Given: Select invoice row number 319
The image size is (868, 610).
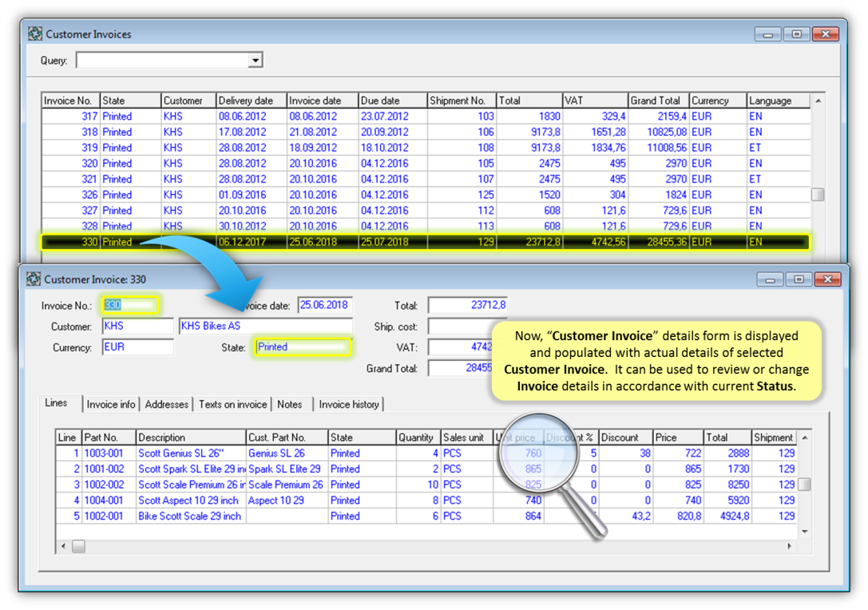Looking at the screenshot, I should coord(426,148).
